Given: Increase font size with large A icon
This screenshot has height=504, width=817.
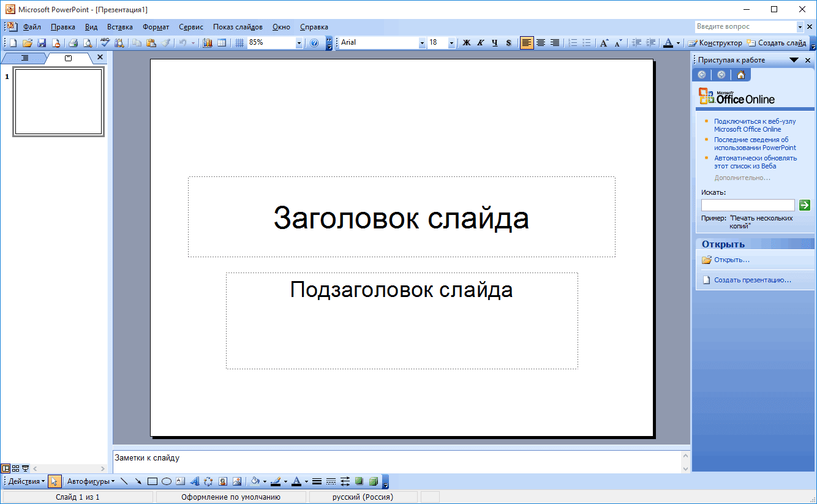Looking at the screenshot, I should tap(604, 43).
